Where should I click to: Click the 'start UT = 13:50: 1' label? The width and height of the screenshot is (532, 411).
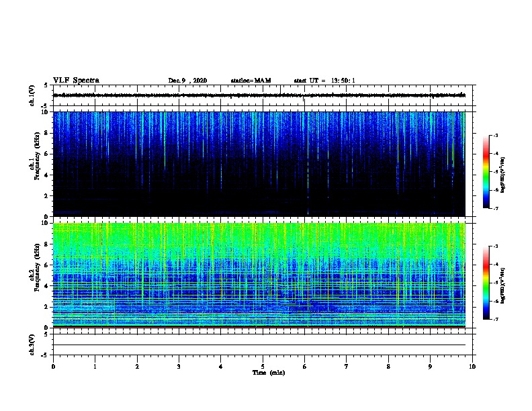click(x=324, y=81)
